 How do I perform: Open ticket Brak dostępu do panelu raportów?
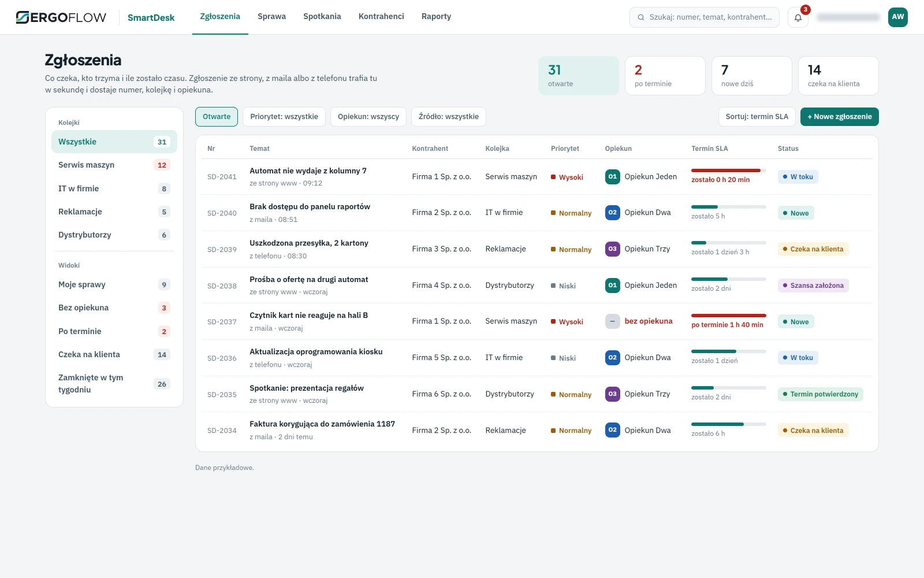310,206
